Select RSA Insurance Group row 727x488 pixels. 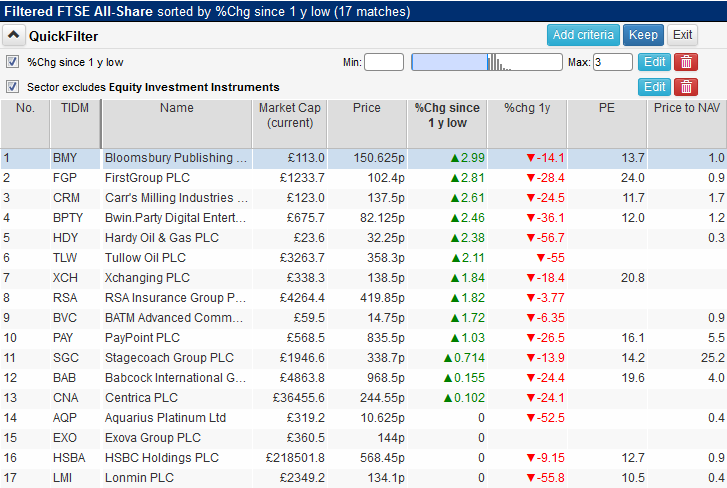click(x=364, y=298)
